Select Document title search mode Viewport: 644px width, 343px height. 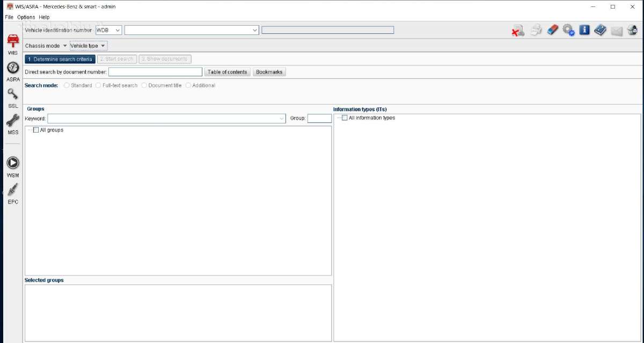point(144,85)
